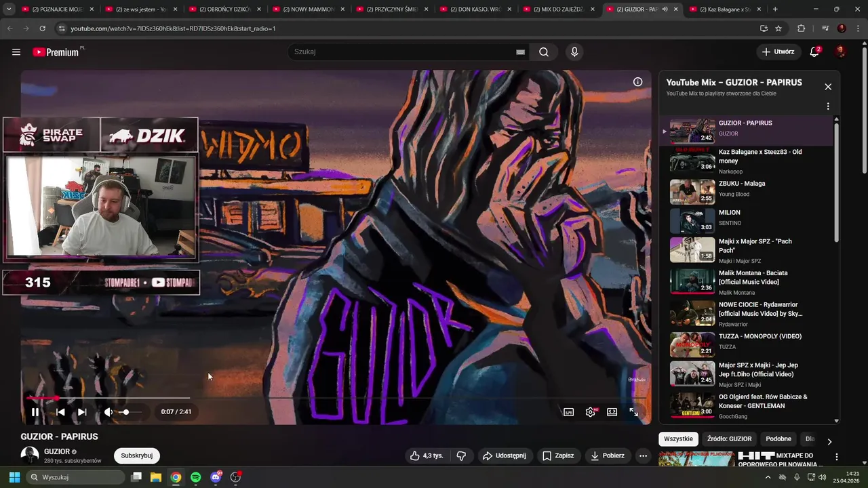Open the account avatar menu
The height and width of the screenshot is (488, 868).
click(x=840, y=52)
